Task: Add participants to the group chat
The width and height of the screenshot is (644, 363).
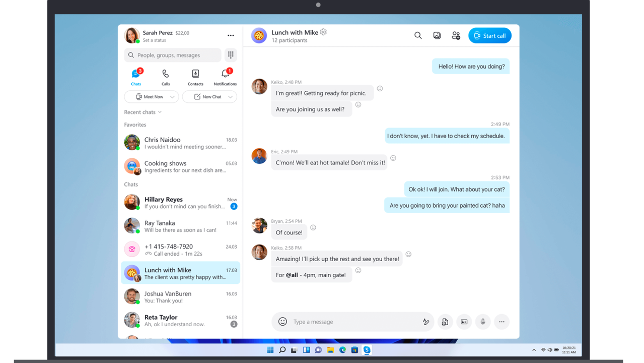Action: 456,35
